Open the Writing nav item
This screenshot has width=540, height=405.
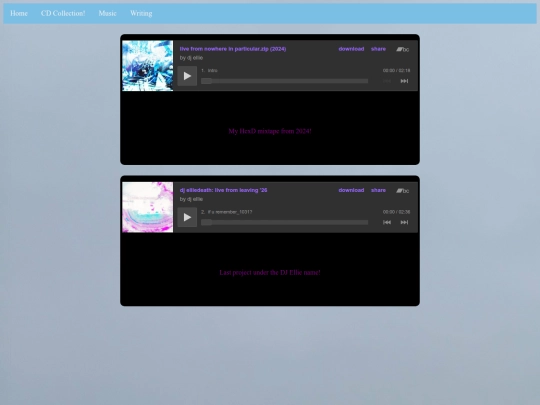click(x=141, y=13)
